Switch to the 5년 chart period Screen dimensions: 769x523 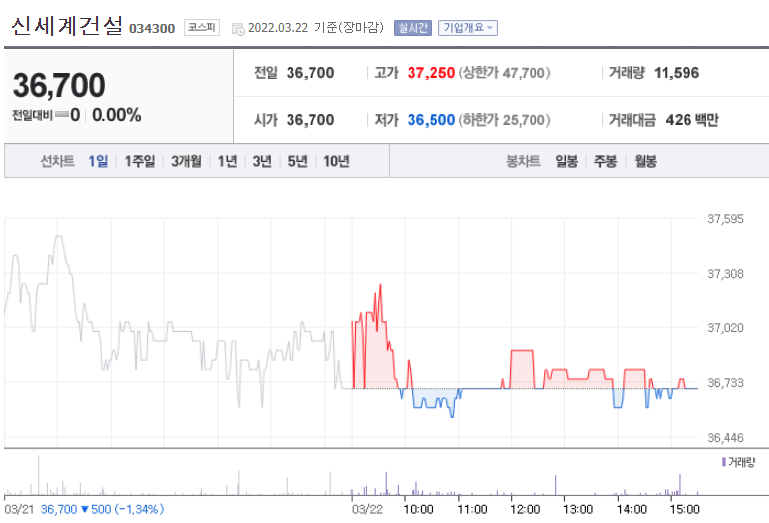coord(297,161)
